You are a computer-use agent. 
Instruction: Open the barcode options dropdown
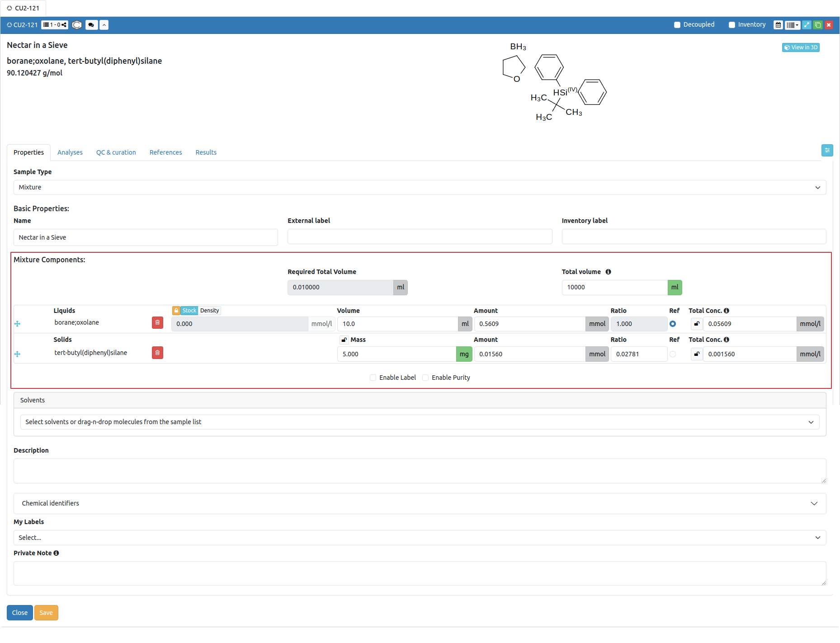point(793,25)
